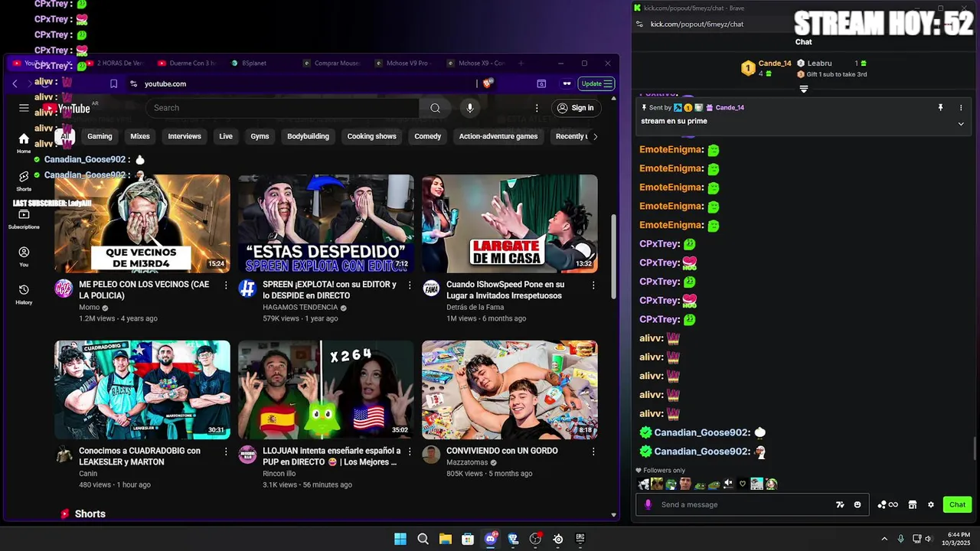Open the Brave sidebar panel icon
Screen dimensions: 980x551
(541, 83)
